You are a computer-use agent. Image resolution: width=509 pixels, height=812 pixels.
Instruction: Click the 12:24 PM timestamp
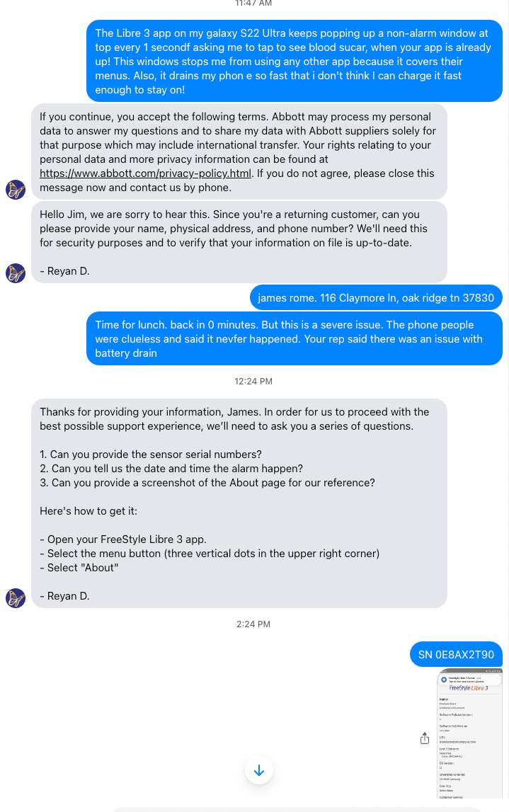point(253,381)
